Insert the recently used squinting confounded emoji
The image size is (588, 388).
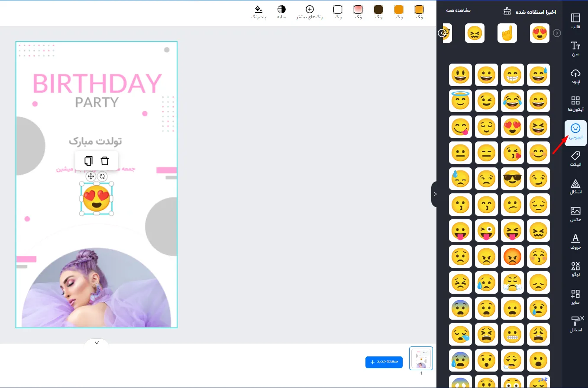point(475,33)
